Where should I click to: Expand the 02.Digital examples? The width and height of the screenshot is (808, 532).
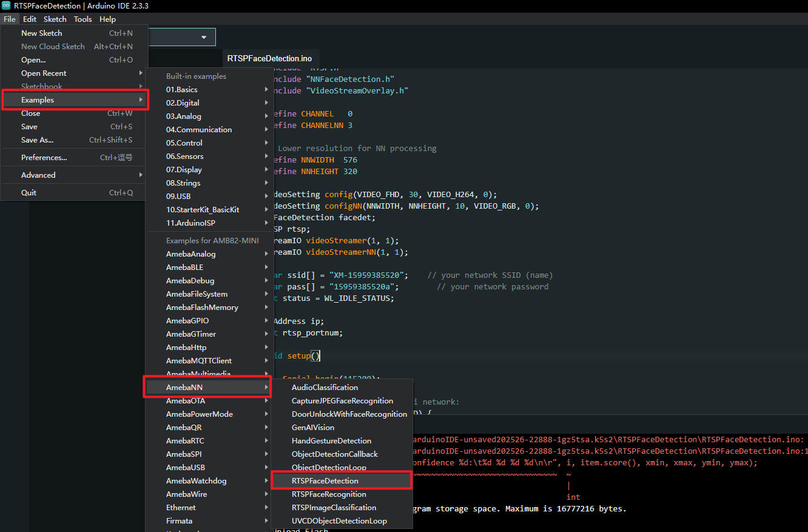point(209,103)
